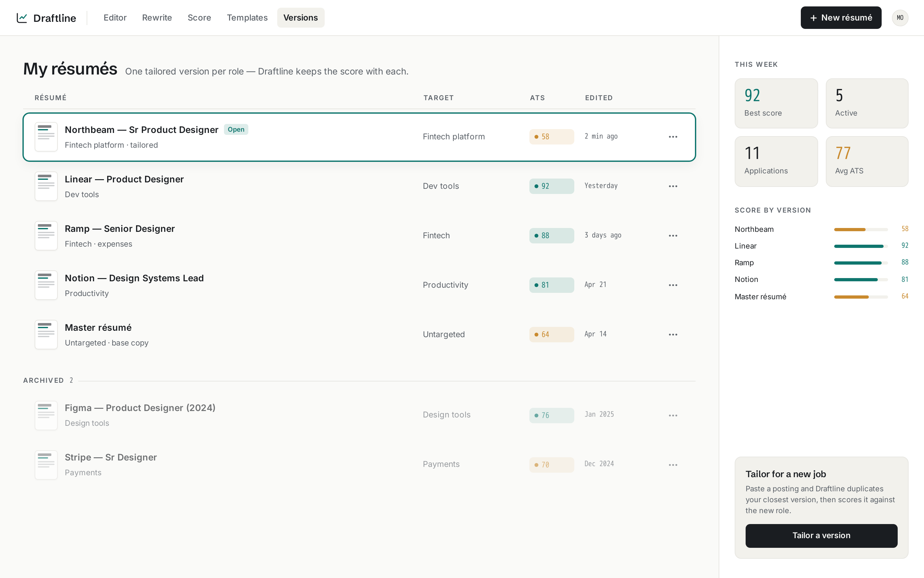Click Notion score bar in sidebar

(x=860, y=280)
